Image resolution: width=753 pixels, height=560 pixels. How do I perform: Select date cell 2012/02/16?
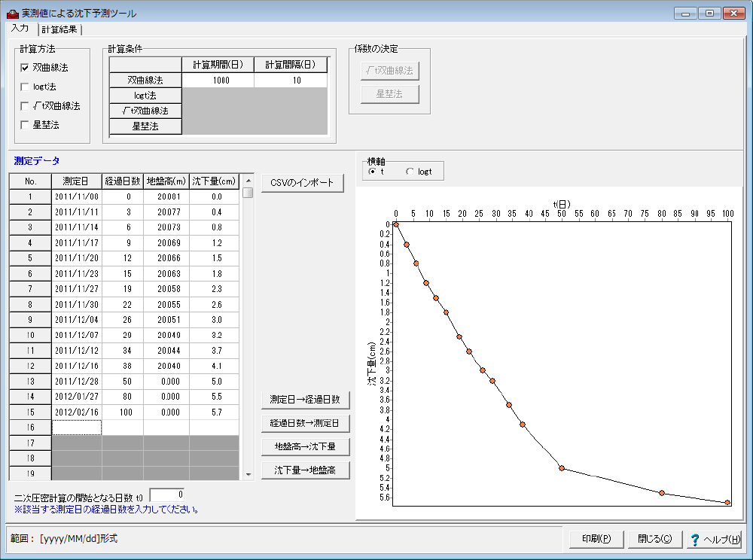pos(77,412)
